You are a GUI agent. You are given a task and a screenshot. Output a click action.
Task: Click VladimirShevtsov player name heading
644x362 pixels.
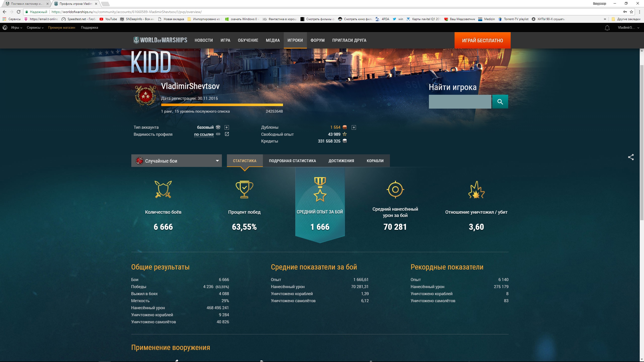pos(190,86)
